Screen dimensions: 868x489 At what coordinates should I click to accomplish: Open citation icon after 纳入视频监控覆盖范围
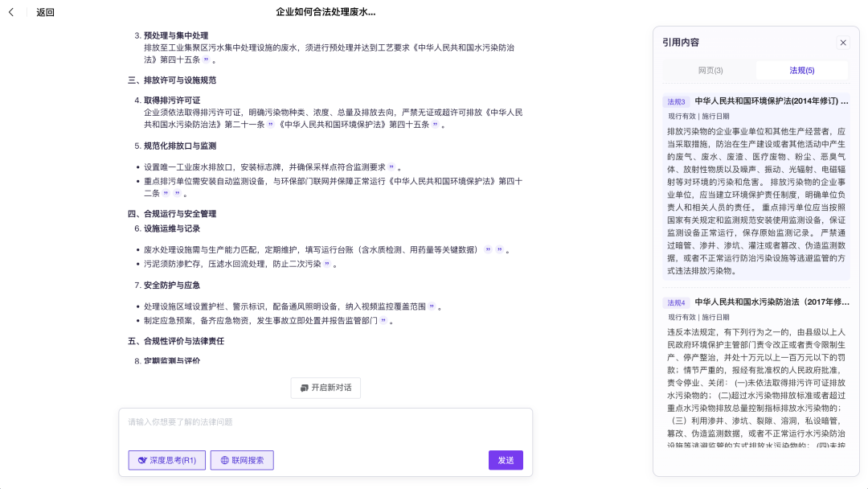(x=432, y=306)
